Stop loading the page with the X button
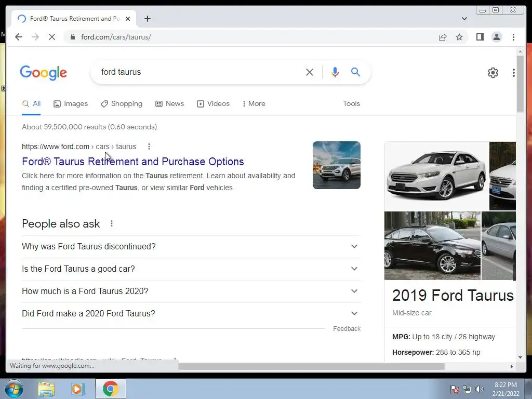 [x=52, y=37]
